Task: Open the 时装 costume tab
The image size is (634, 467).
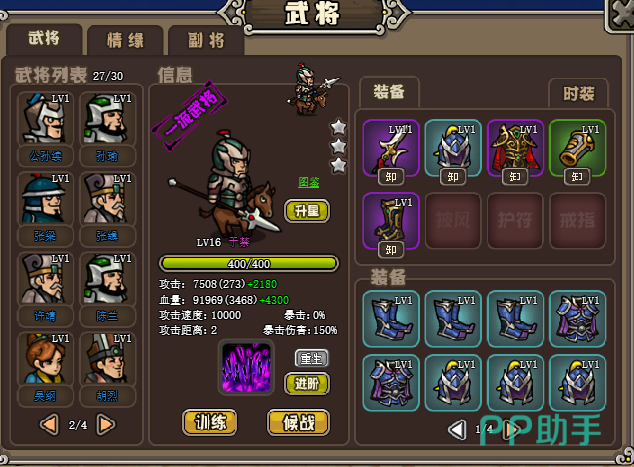Action: pos(579,93)
